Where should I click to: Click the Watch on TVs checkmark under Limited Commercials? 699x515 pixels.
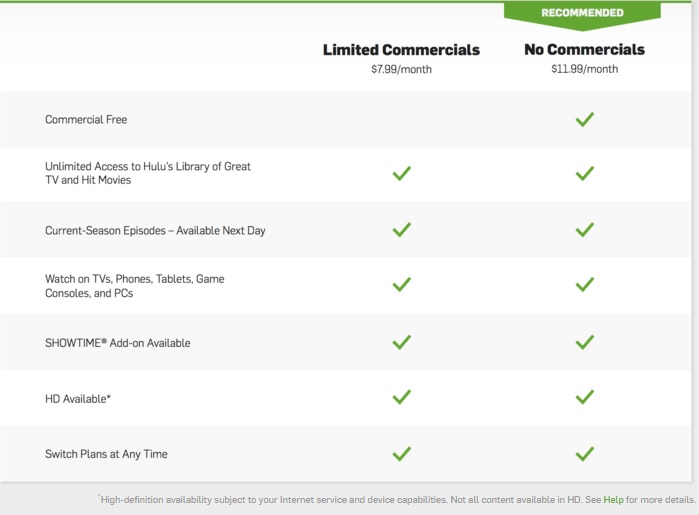402,284
